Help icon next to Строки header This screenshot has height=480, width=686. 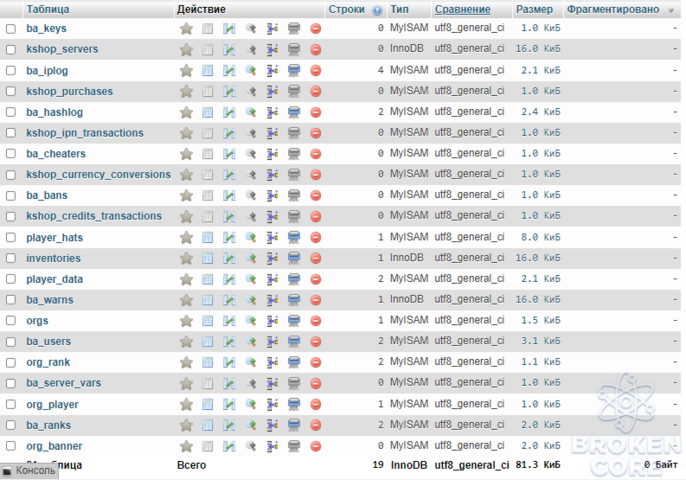(x=377, y=11)
